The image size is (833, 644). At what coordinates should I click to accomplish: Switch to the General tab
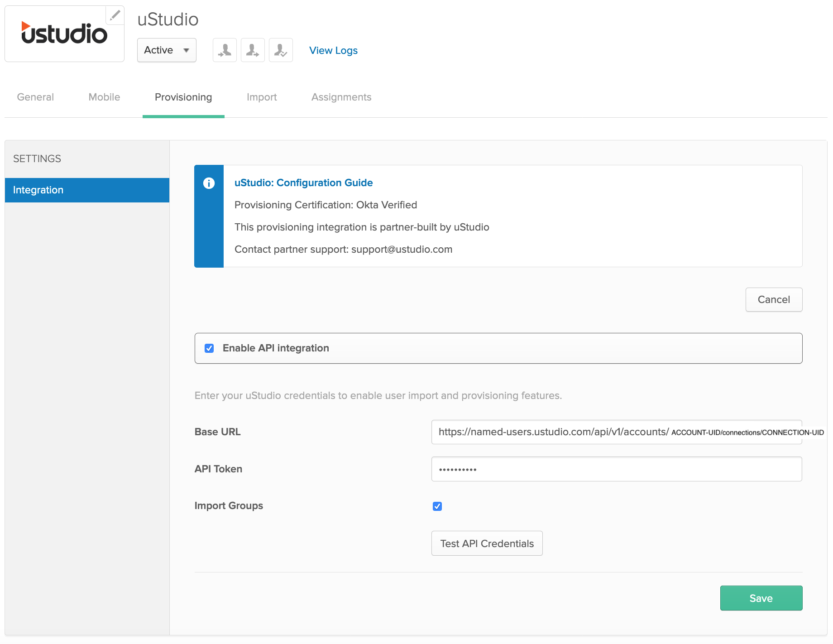(x=35, y=97)
